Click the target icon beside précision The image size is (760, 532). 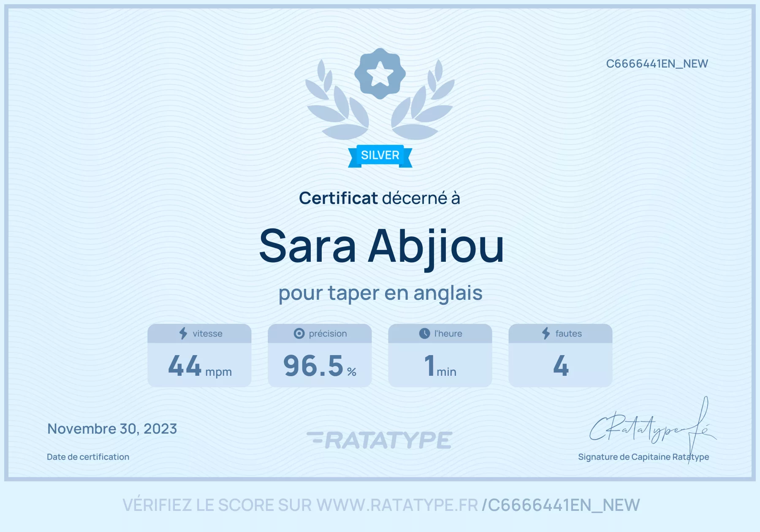click(299, 334)
